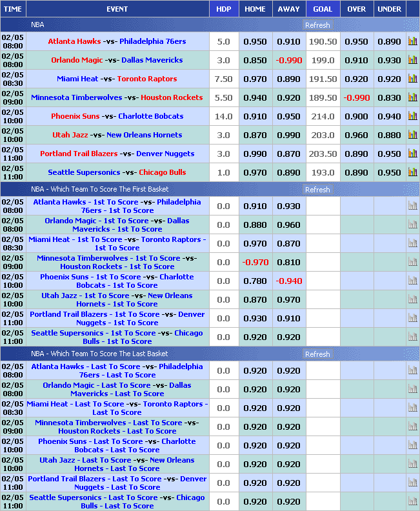This screenshot has height=511, width=420.
Task: View chart icon for Utah Jazz vs New Orleans Hornets
Action: 412,135
